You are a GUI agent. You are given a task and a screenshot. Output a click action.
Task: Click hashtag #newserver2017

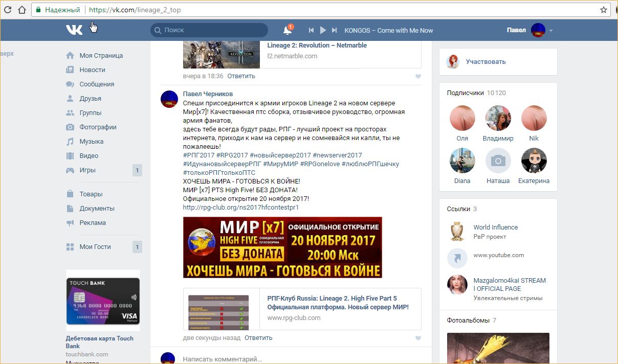[337, 155]
